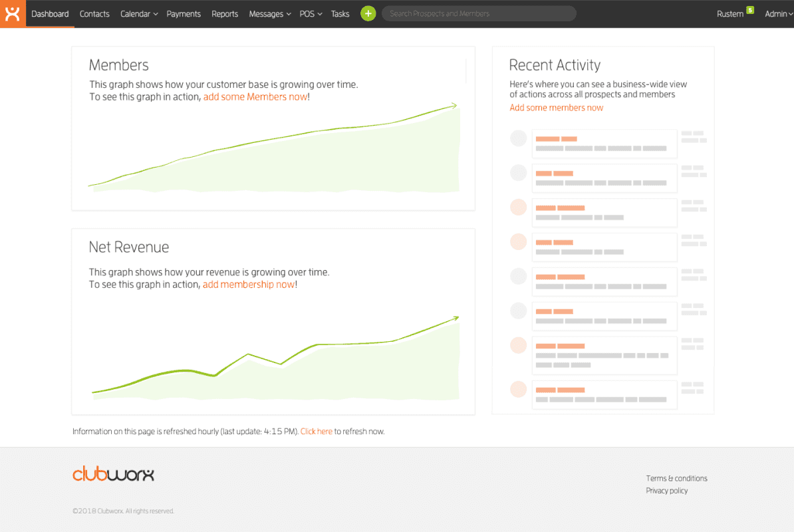Select the Dashboard tab
Image resolution: width=794 pixels, height=532 pixels.
tap(50, 13)
